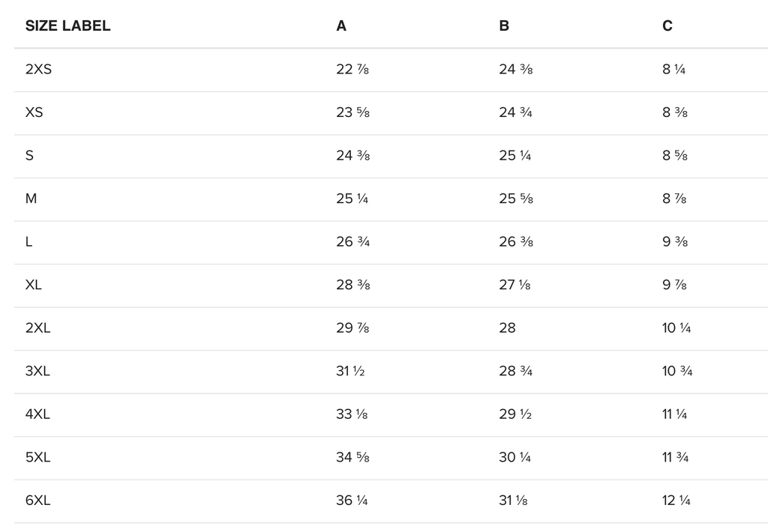
Task: Click the S size label
Action: pos(29,155)
